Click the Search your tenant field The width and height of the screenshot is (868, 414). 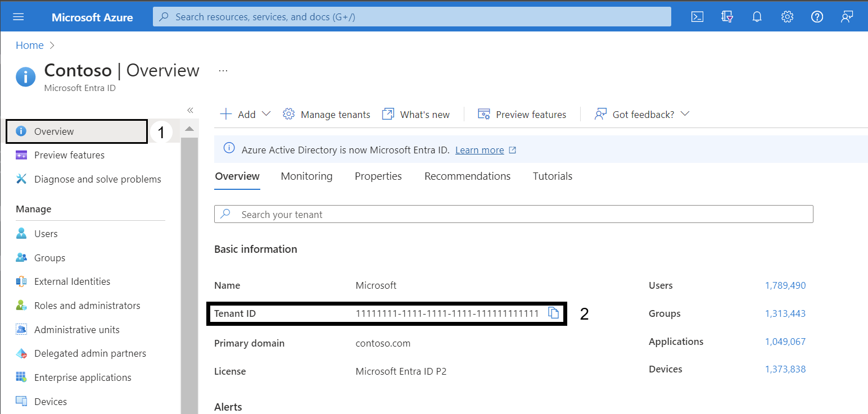[514, 214]
